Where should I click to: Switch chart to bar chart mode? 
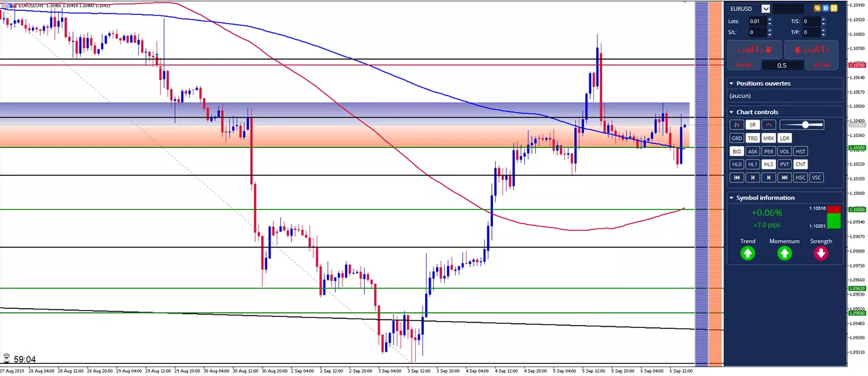click(736, 125)
